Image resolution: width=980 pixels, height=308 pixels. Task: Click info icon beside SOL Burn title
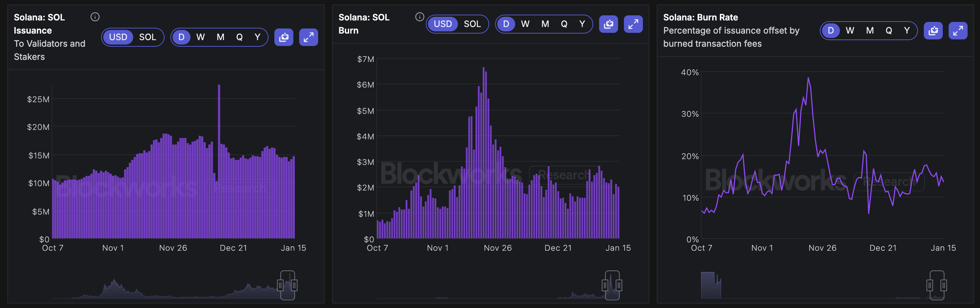click(x=419, y=17)
